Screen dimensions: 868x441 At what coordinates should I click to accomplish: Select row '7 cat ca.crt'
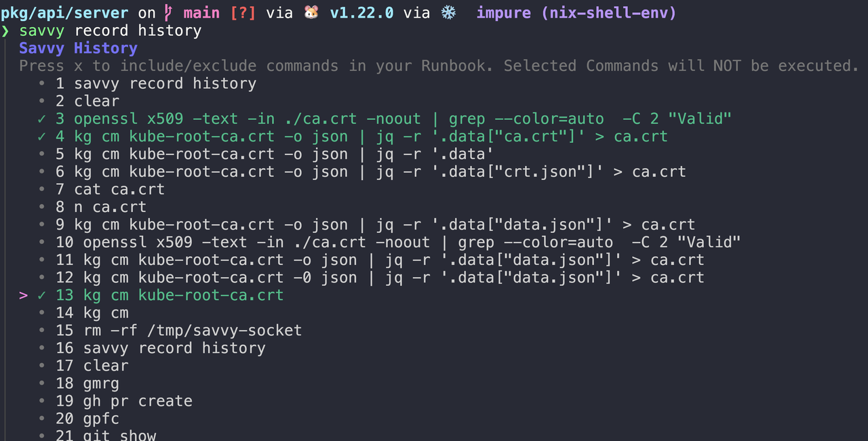pyautogui.click(x=110, y=189)
